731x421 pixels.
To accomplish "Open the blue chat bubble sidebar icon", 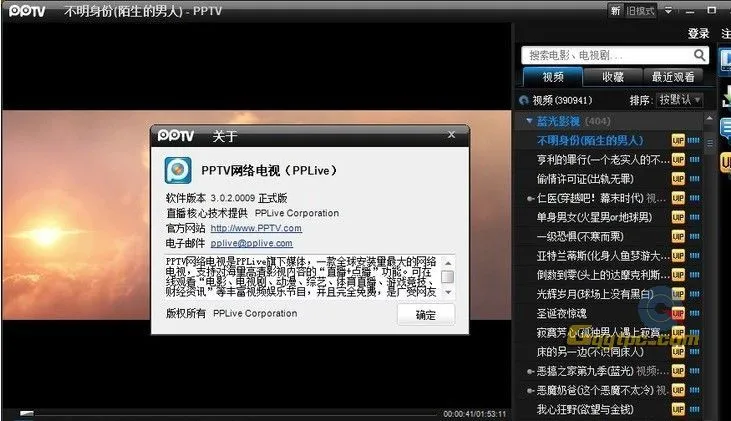I will coord(726,127).
